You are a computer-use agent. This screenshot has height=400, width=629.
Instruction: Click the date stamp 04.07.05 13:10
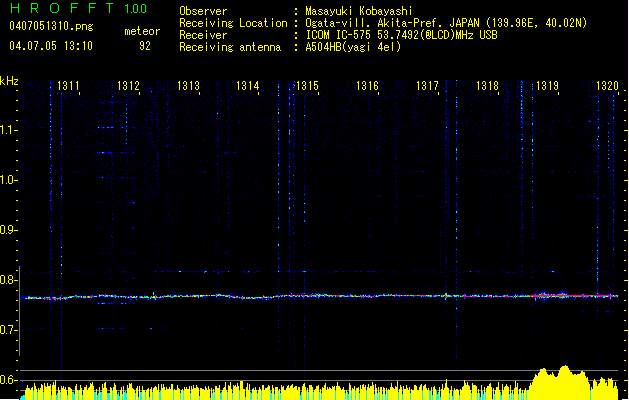(50, 45)
